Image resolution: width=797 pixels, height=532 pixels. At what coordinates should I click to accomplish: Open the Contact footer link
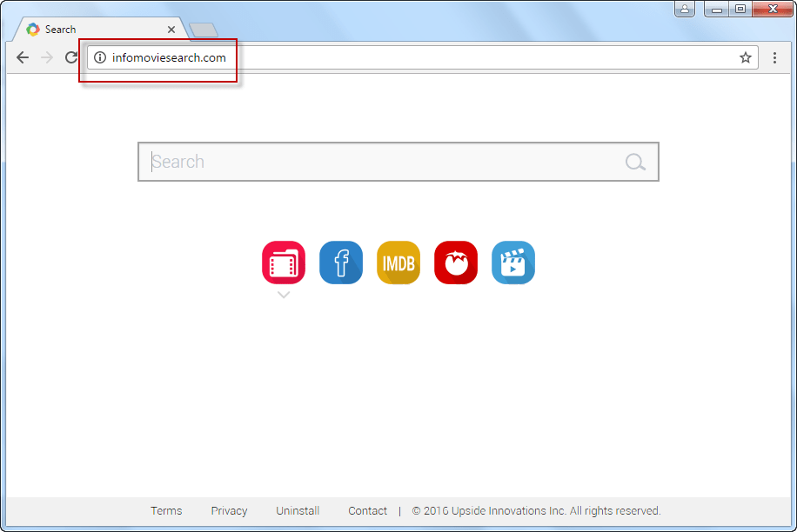367,510
